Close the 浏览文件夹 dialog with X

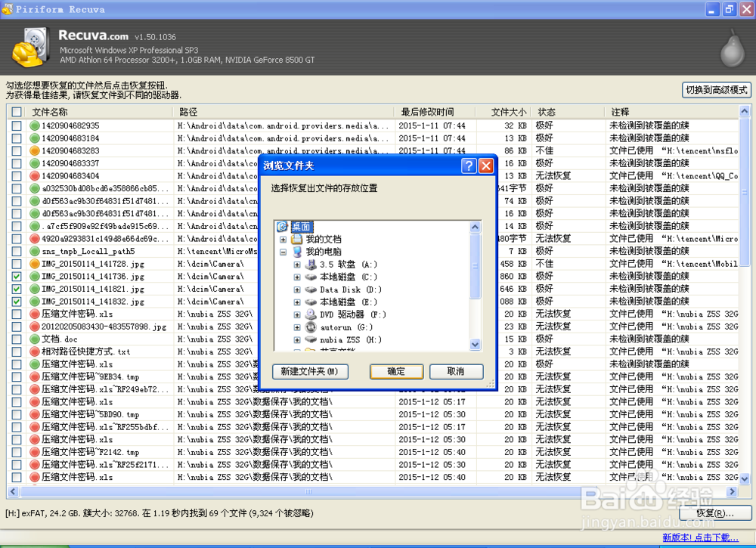coord(485,166)
